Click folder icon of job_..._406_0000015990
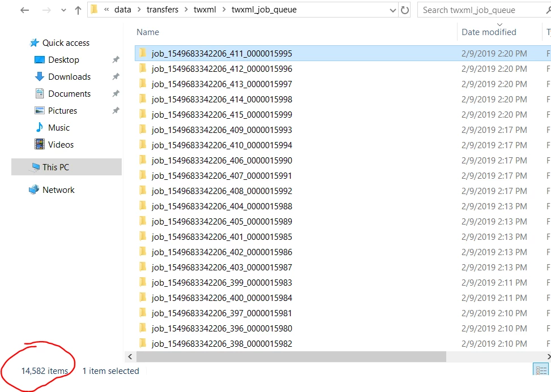 (x=143, y=160)
